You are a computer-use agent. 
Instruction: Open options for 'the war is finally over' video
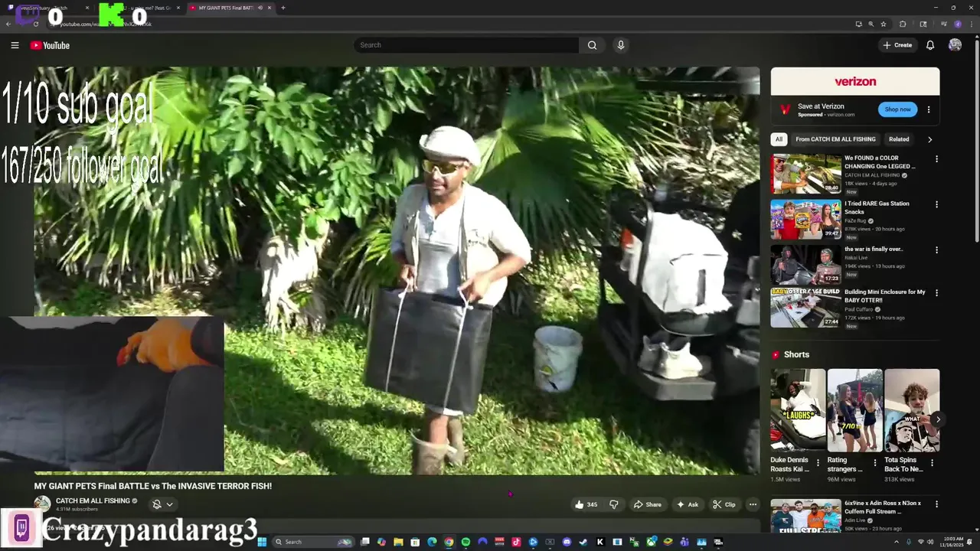(x=936, y=249)
